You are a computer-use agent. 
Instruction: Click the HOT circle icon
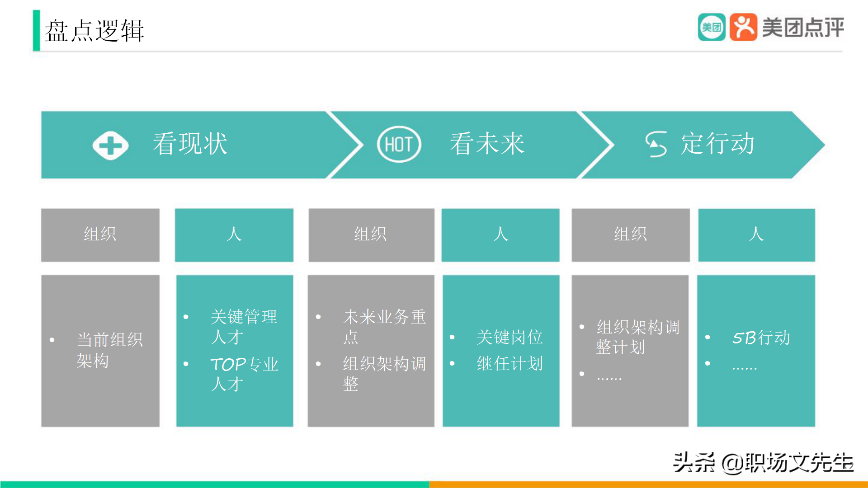[x=399, y=145]
